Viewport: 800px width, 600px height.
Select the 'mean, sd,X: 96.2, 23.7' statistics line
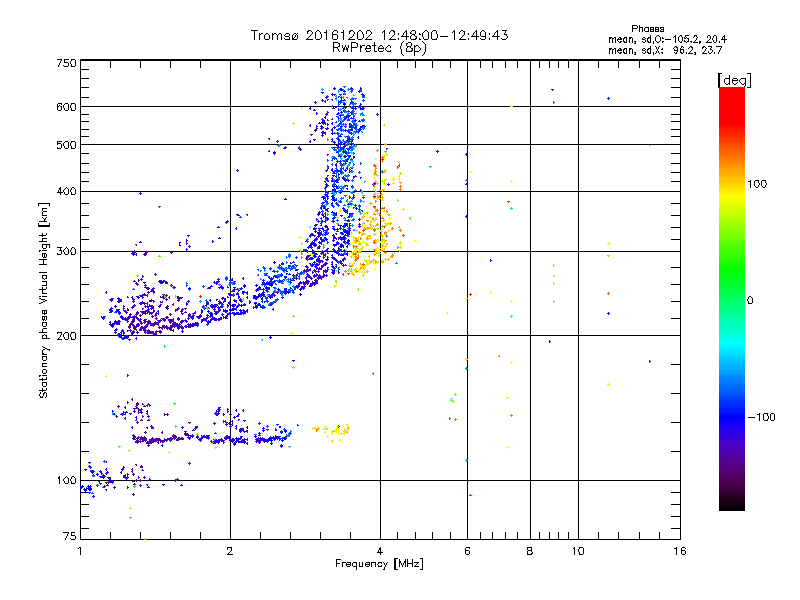point(665,50)
